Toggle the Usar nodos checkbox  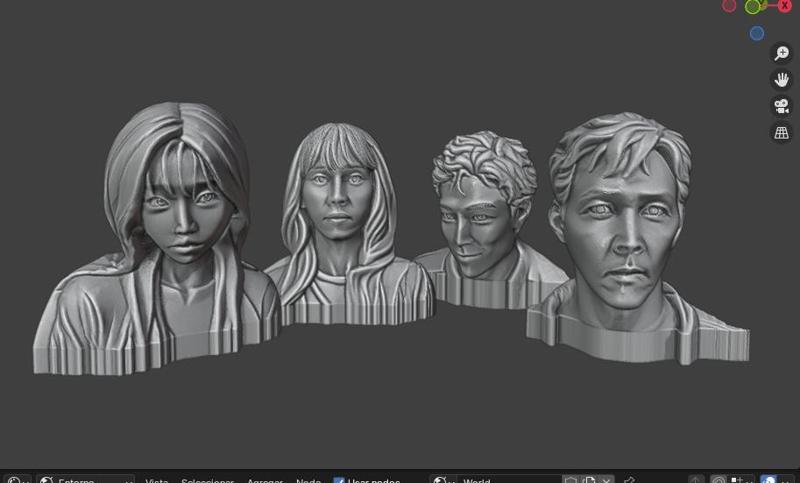338,480
